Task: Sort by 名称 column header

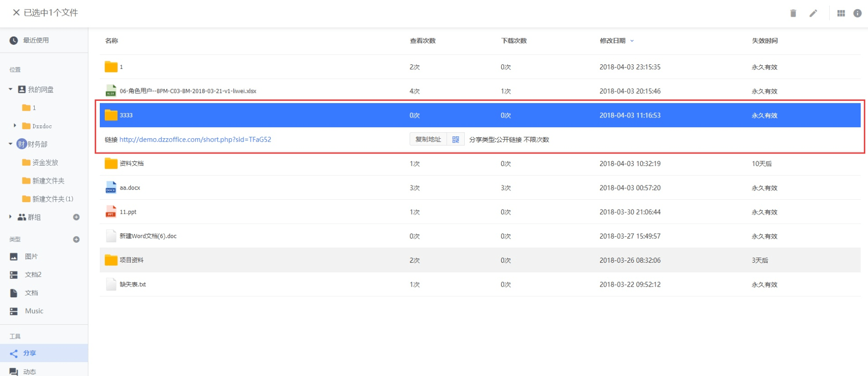Action: [111, 41]
